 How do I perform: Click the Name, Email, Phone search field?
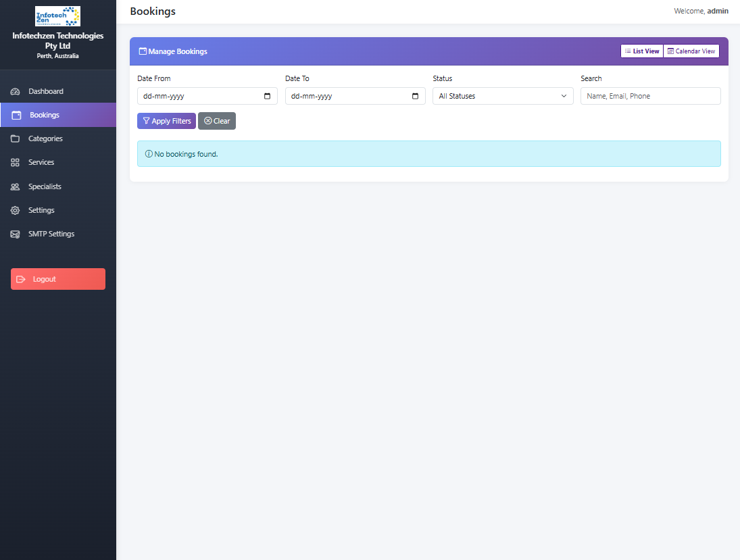[649, 96]
